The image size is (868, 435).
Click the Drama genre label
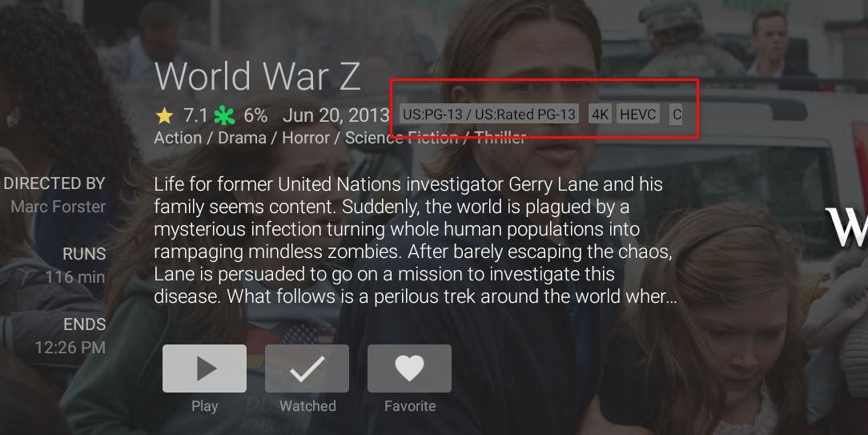click(242, 138)
